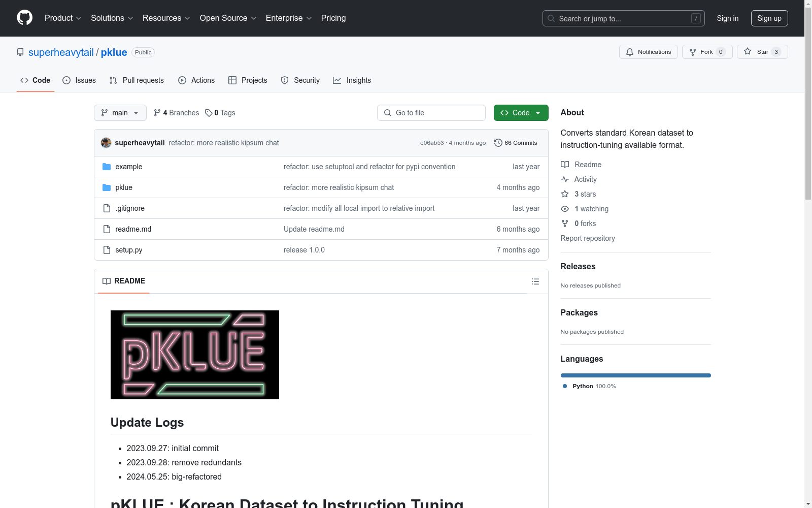Click the Activity pulse icon
Screen dimensions: 812x508
coord(565,179)
